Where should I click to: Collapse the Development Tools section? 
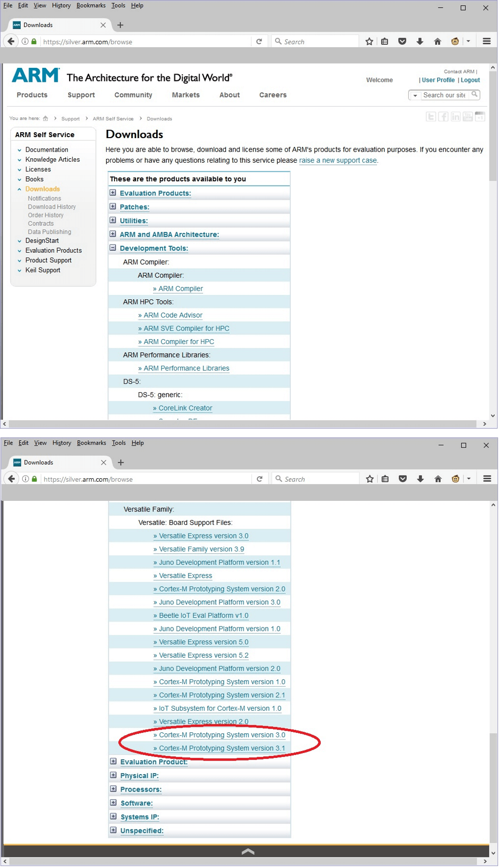pos(112,248)
